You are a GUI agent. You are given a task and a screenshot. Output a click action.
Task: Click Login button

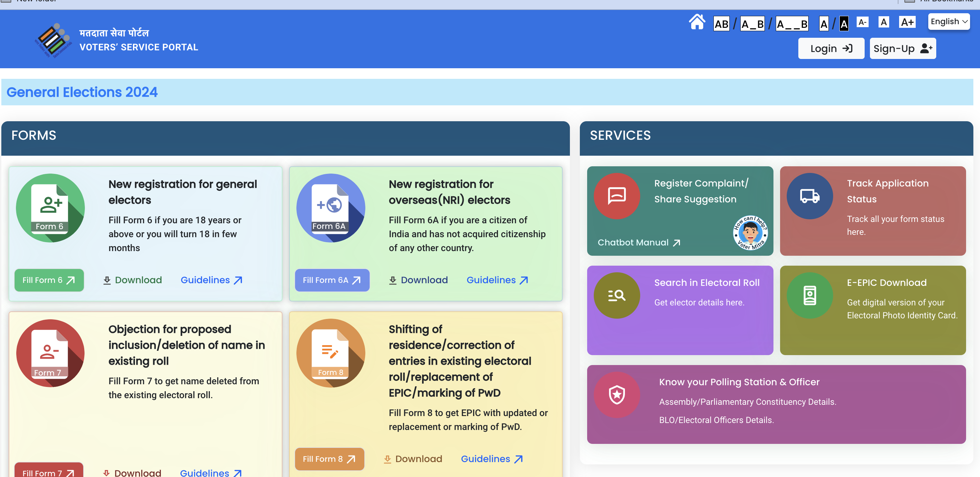tap(831, 49)
